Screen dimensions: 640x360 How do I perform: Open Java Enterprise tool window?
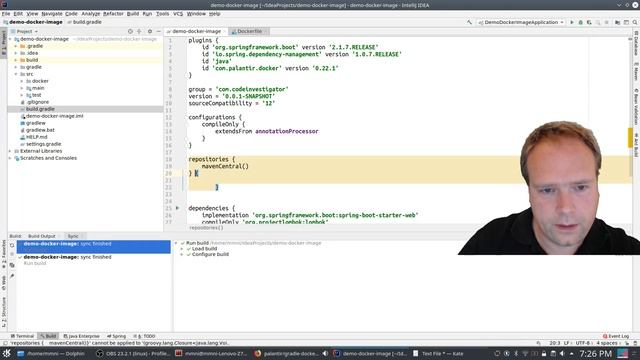click(x=82, y=336)
